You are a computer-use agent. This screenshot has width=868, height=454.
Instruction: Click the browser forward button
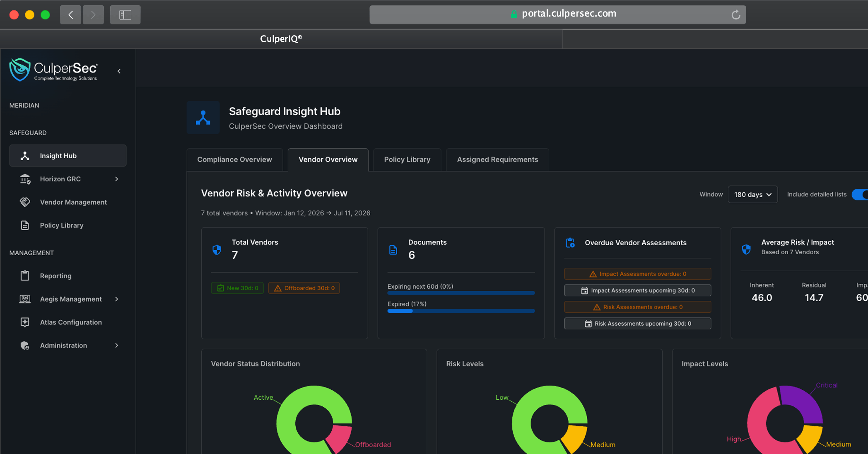93,15
